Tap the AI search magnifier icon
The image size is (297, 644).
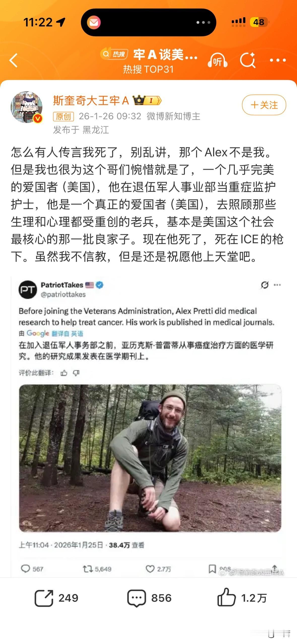coord(248,60)
